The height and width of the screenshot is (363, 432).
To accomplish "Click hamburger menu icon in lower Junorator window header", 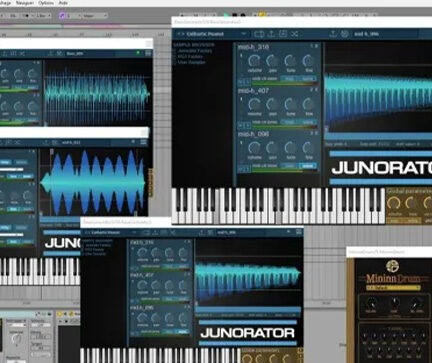I will [x=299, y=232].
